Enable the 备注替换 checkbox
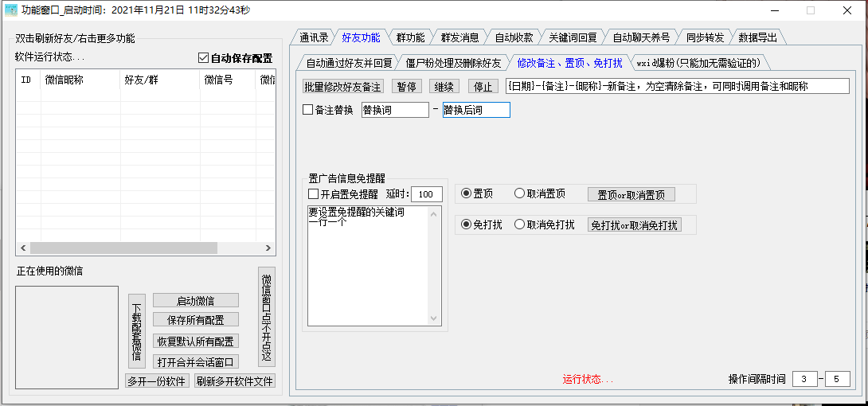 click(x=308, y=110)
